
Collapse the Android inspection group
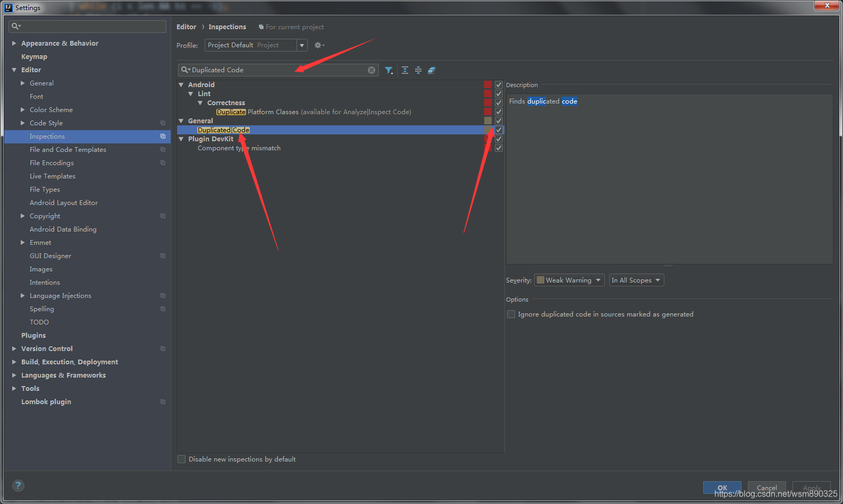pyautogui.click(x=181, y=85)
